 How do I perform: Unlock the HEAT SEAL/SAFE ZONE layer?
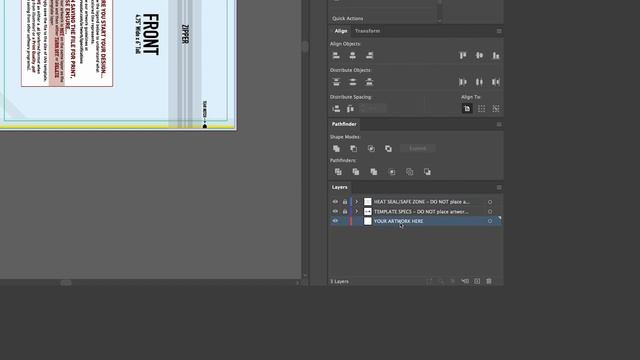pyautogui.click(x=345, y=202)
